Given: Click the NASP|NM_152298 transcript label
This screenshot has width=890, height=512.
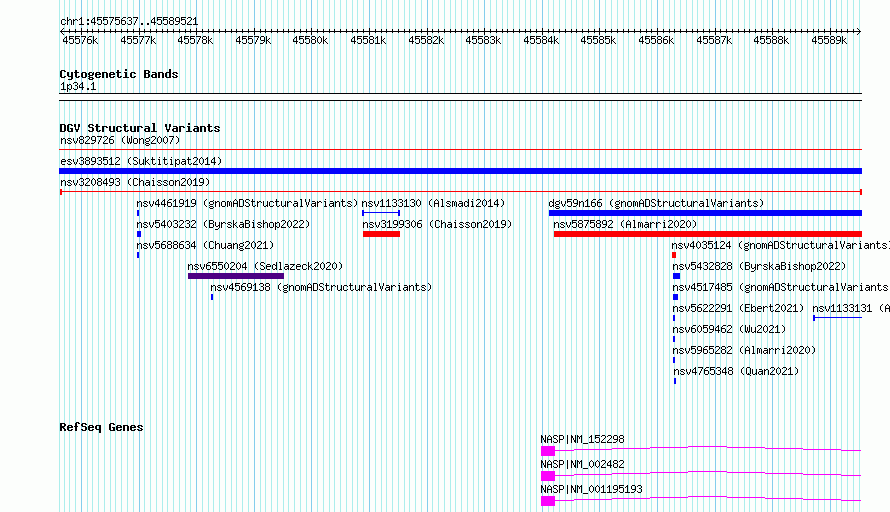Looking at the screenshot, I should coord(582,439).
